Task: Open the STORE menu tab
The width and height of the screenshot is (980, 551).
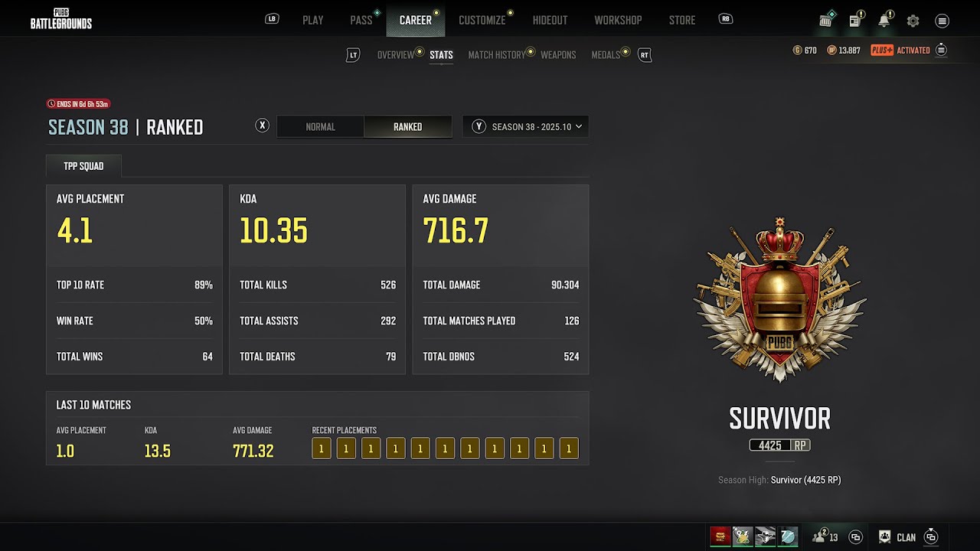Action: [682, 20]
